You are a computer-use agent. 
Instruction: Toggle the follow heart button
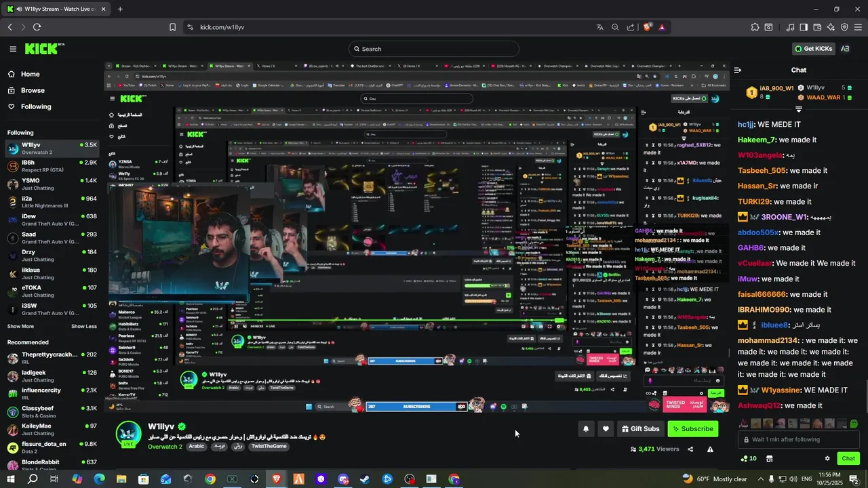pos(606,428)
